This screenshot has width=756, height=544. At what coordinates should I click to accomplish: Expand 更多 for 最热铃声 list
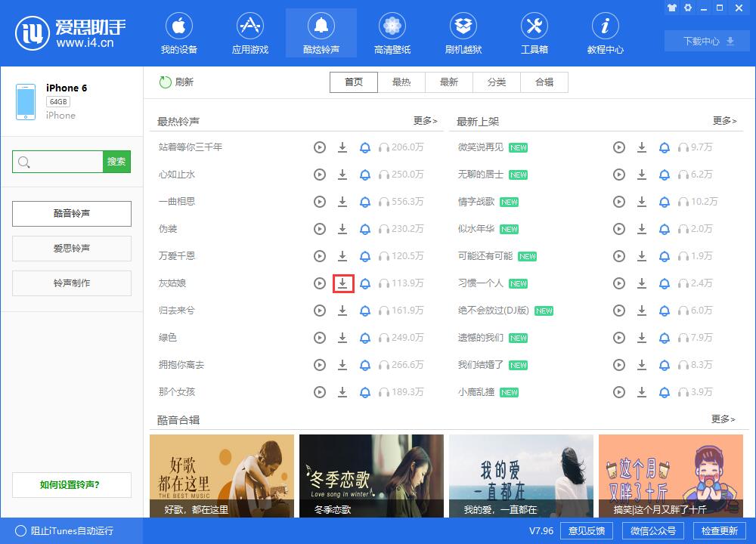pos(423,120)
